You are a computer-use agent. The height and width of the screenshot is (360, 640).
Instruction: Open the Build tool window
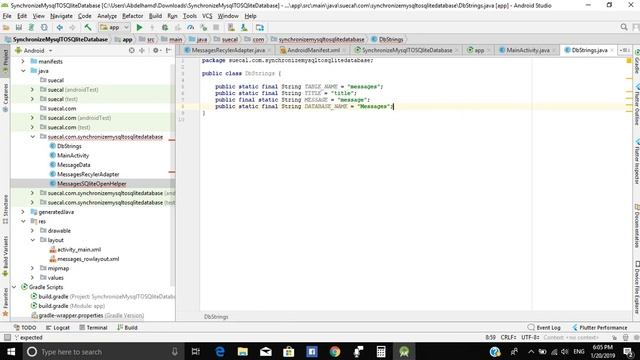point(127,328)
